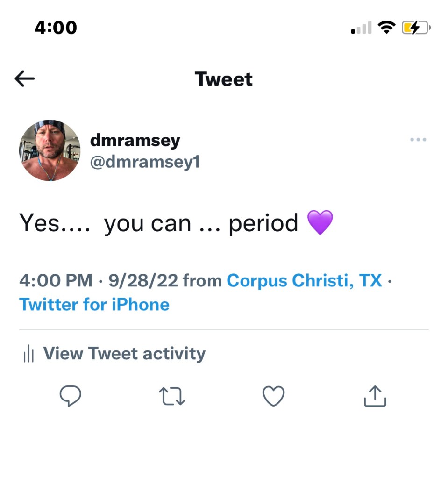Select the @dmramsey1 handle
The image size is (448, 478).
(144, 162)
